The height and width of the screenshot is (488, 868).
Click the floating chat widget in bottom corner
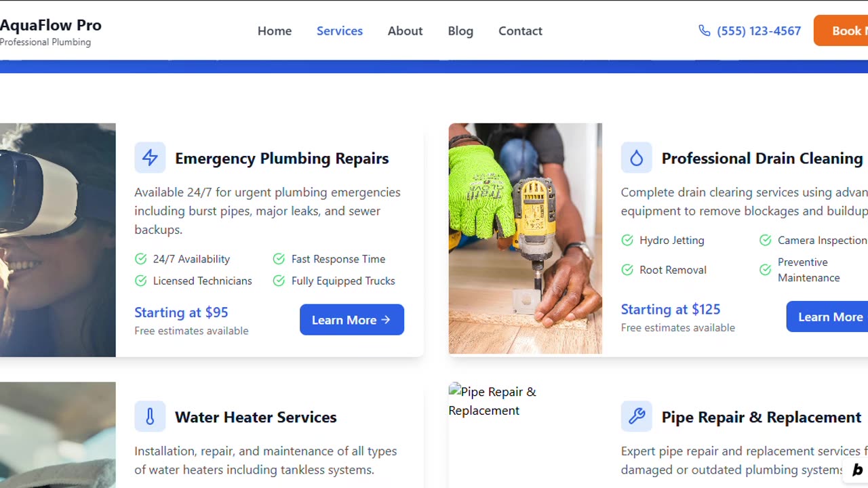[x=856, y=470]
